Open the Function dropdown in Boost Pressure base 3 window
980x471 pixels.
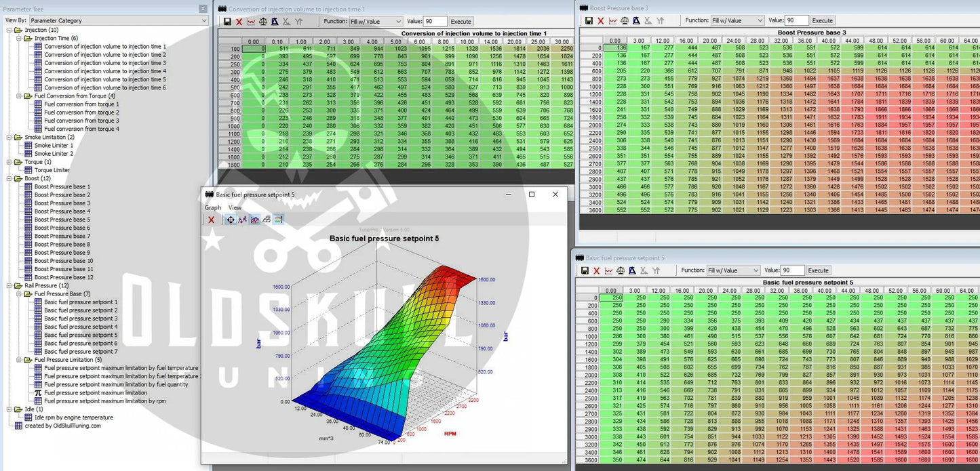tap(734, 21)
